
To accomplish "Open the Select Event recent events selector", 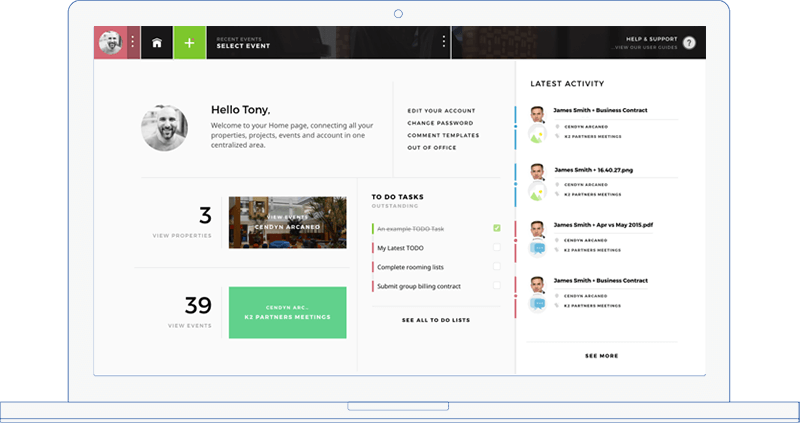I will tap(243, 43).
